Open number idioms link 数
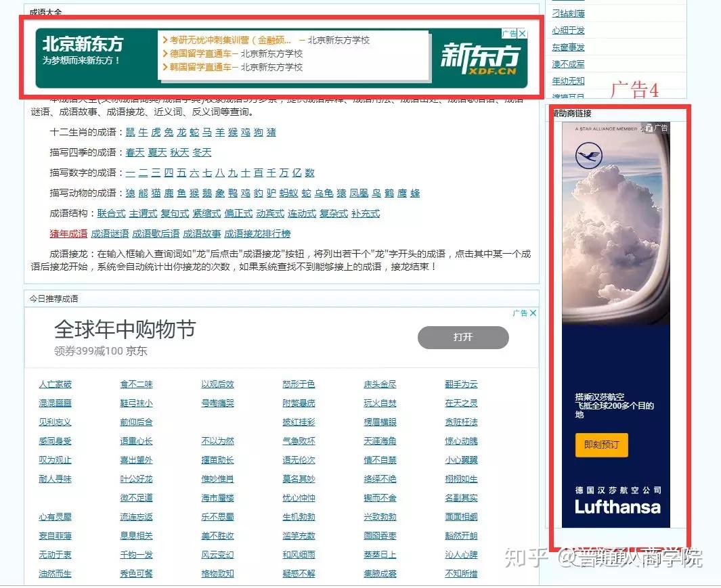 click(x=309, y=173)
